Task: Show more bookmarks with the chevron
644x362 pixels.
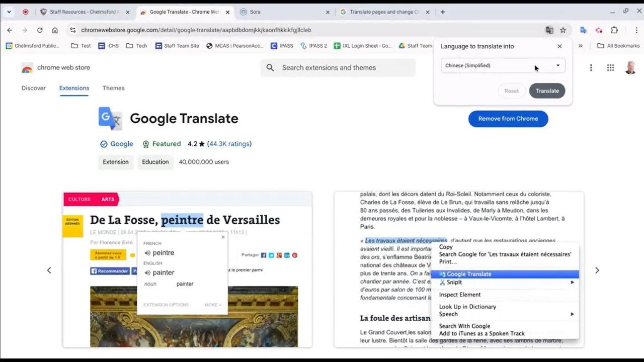Action: point(580,46)
